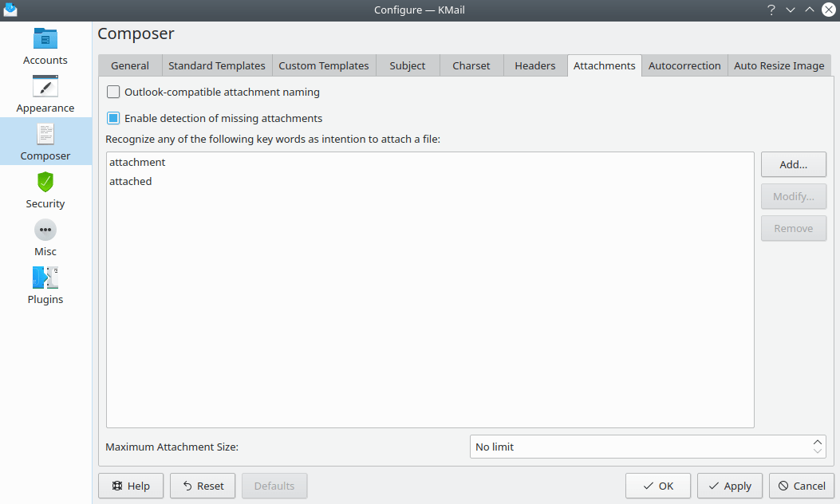Disable detection of missing attachments

113,119
